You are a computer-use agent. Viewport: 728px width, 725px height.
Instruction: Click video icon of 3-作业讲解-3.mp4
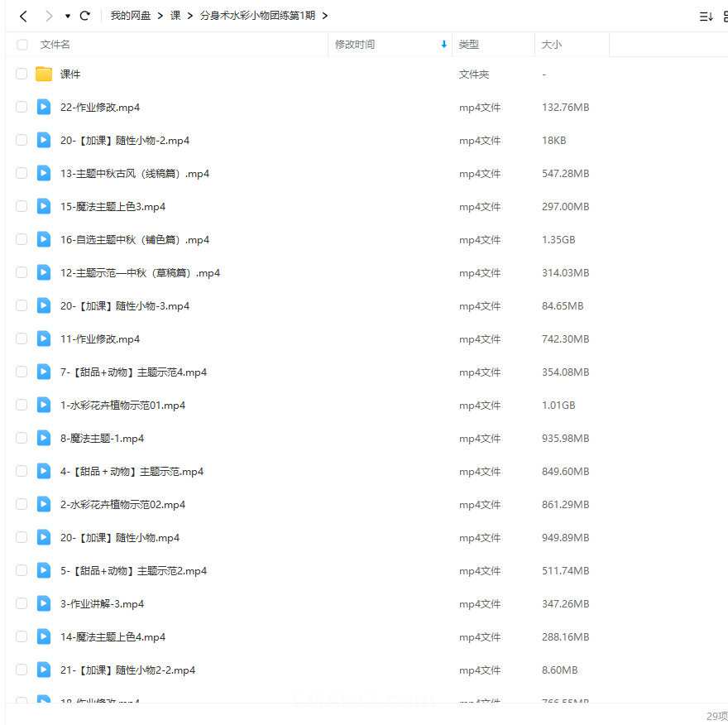pos(44,604)
